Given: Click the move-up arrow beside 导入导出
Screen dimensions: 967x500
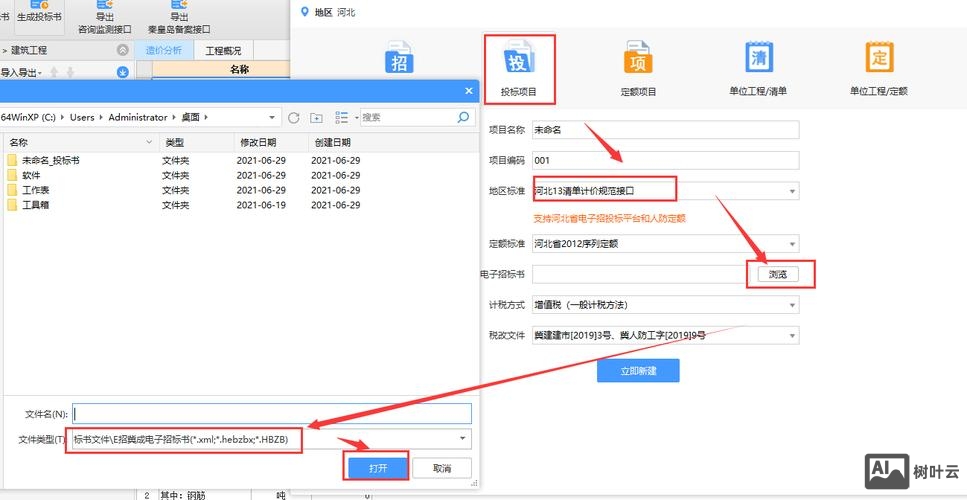Looking at the screenshot, I should (x=54, y=73).
